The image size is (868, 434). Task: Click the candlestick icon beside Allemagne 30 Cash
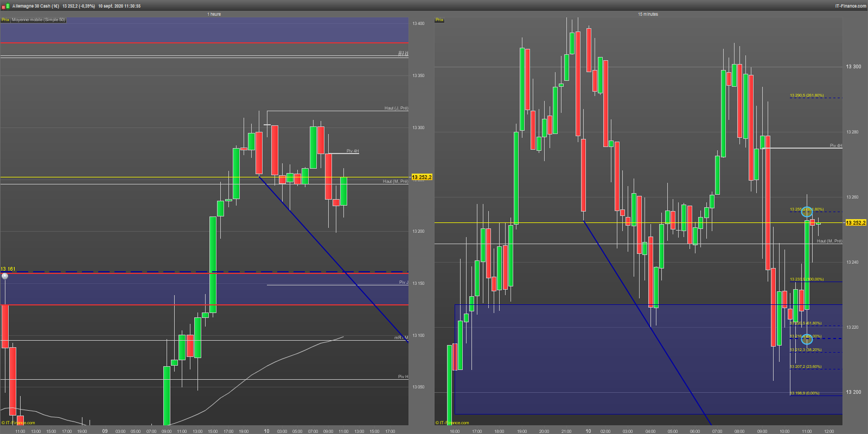pyautogui.click(x=5, y=6)
